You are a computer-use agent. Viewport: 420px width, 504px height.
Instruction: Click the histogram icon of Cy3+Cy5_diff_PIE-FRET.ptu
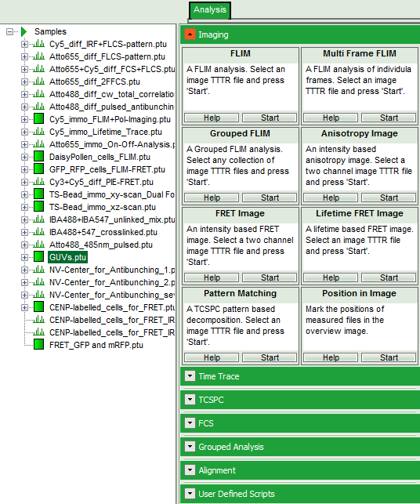pos(38,182)
